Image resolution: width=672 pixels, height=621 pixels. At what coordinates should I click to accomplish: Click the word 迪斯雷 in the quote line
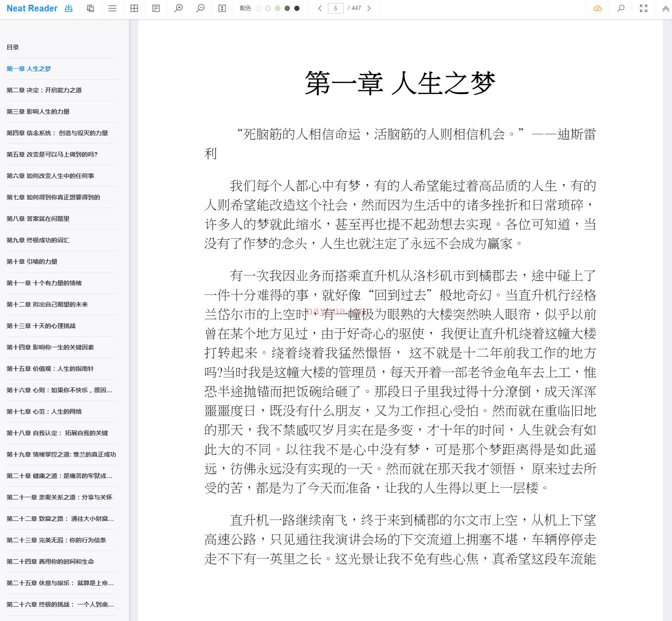(577, 134)
